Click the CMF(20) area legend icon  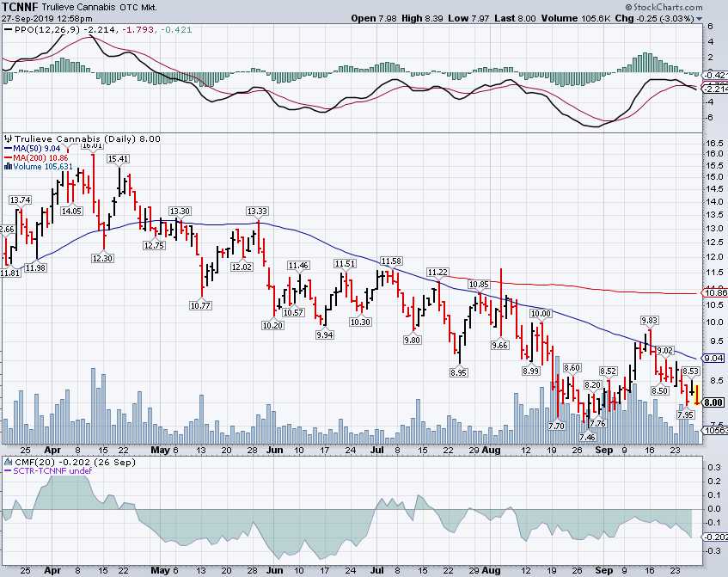pyautogui.click(x=8, y=463)
